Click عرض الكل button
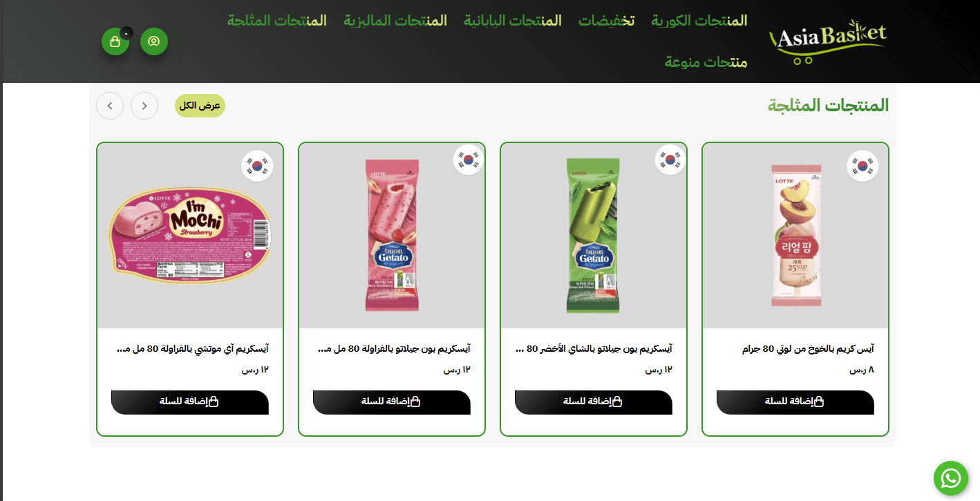Image resolution: width=980 pixels, height=501 pixels. point(200,106)
